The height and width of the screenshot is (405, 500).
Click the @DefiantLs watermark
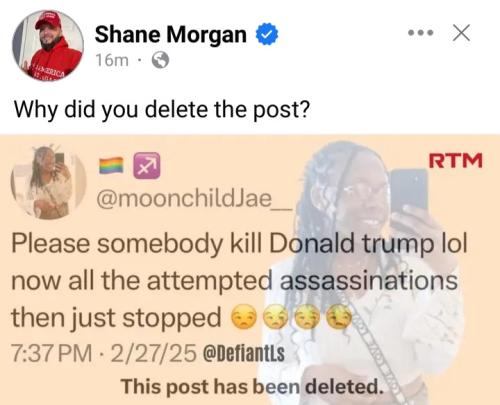[244, 354]
